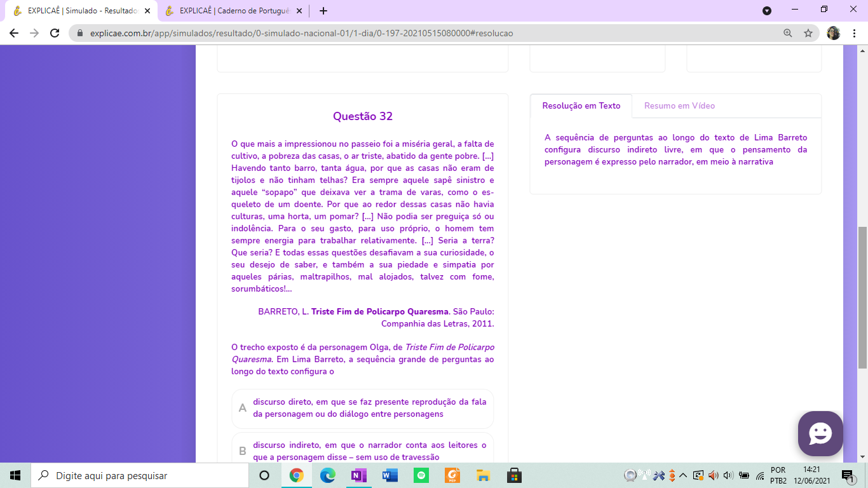The width and height of the screenshot is (868, 488).
Task: Open Google Chrome from the taskbar
Action: (296, 475)
